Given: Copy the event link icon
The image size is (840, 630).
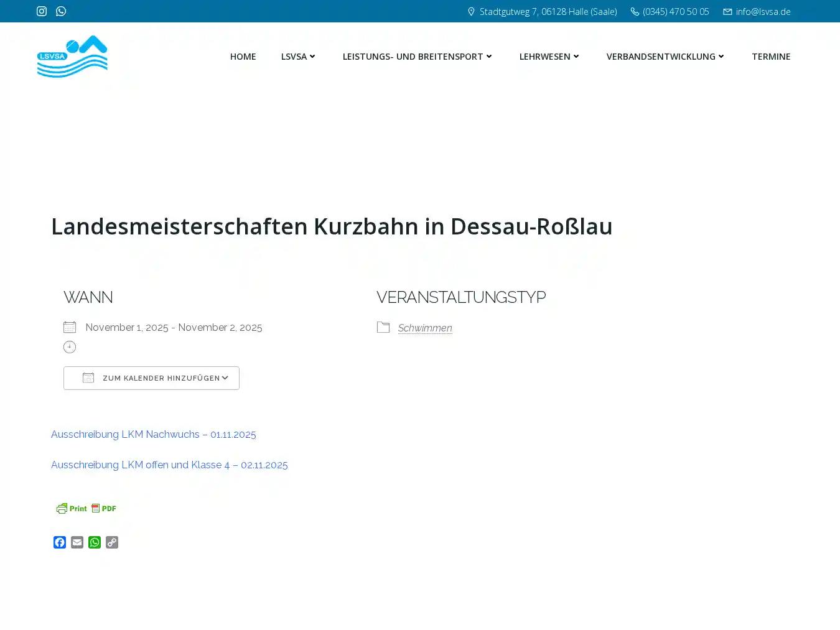Looking at the screenshot, I should click(112, 542).
